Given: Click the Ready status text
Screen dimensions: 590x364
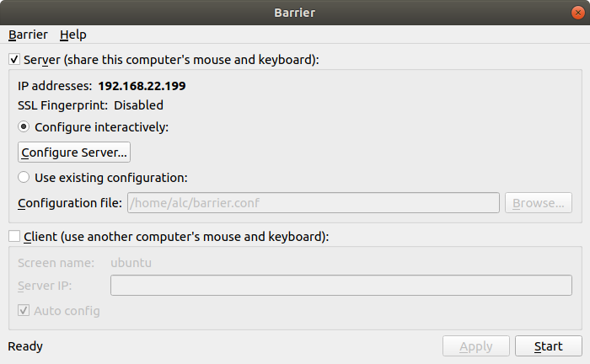Looking at the screenshot, I should 25,346.
